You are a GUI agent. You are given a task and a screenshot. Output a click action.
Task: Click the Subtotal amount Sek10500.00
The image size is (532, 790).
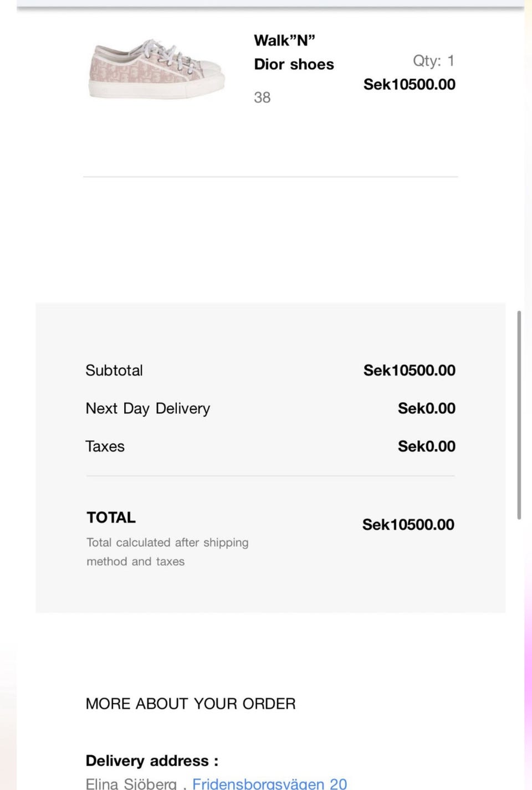pyautogui.click(x=409, y=370)
